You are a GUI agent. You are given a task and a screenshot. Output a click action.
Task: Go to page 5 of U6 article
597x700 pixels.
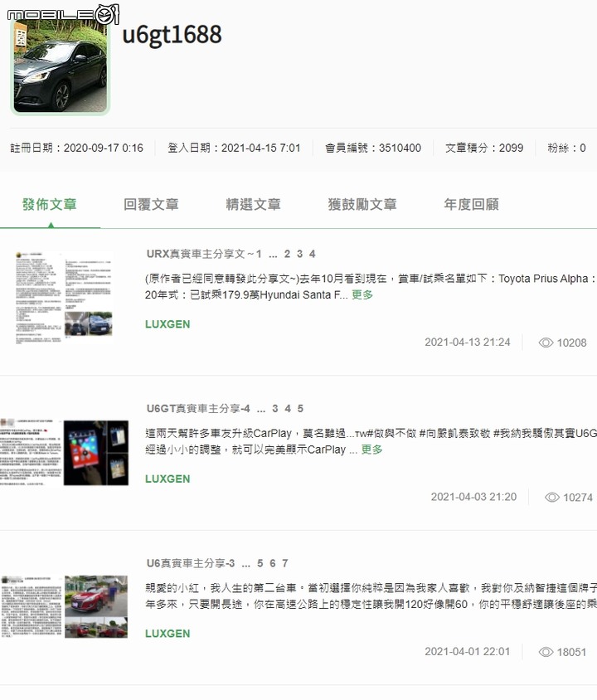coord(260,563)
